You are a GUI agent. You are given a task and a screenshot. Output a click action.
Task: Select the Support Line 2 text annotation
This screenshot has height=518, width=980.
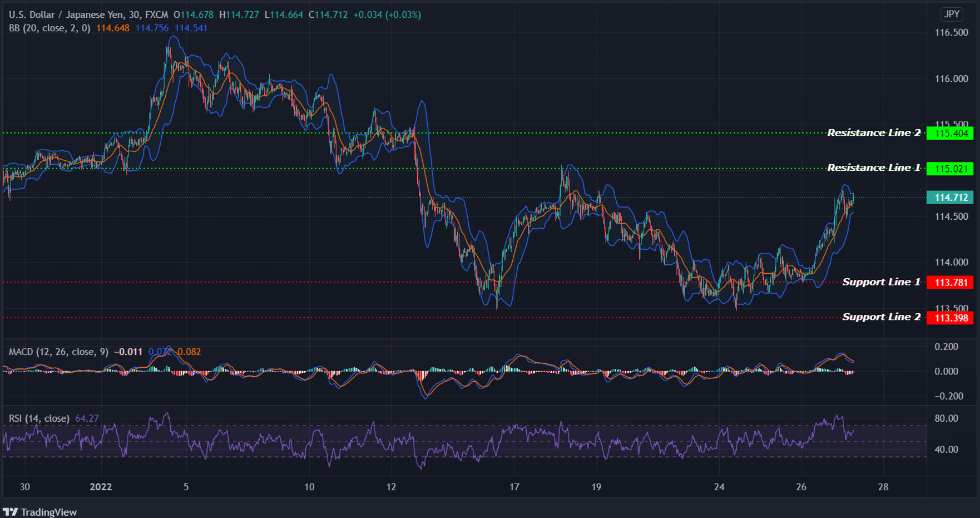(x=881, y=317)
